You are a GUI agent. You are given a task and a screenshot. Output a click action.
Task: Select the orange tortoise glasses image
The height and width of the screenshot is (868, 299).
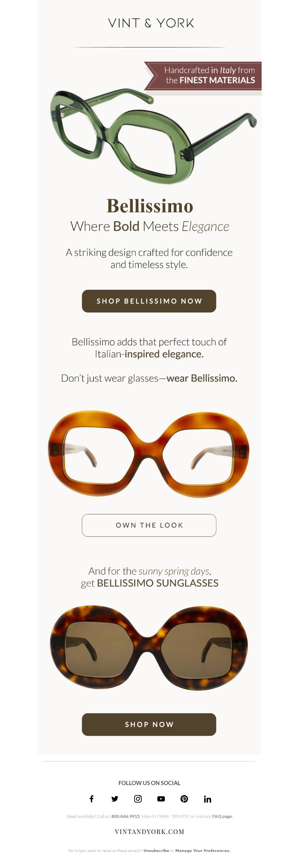click(149, 454)
